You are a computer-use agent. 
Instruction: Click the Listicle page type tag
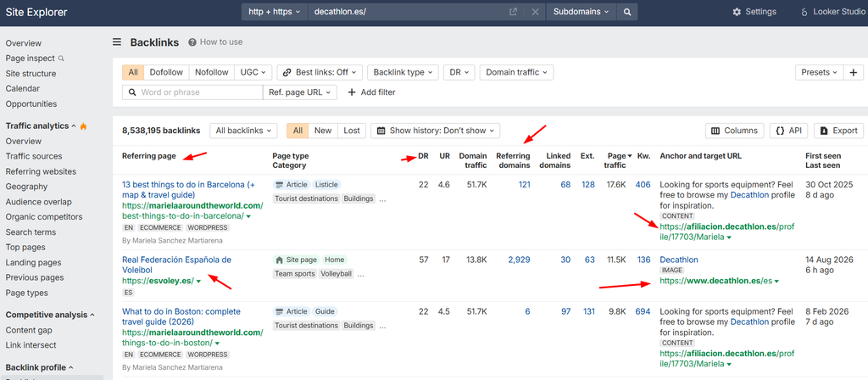tap(326, 184)
